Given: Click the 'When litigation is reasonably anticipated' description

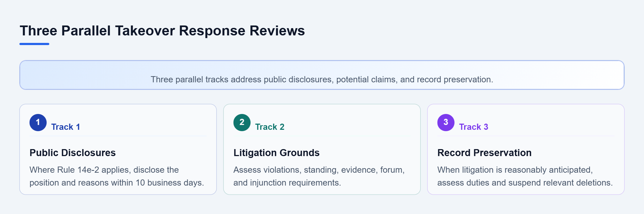Looking at the screenshot, I should 525,176.
